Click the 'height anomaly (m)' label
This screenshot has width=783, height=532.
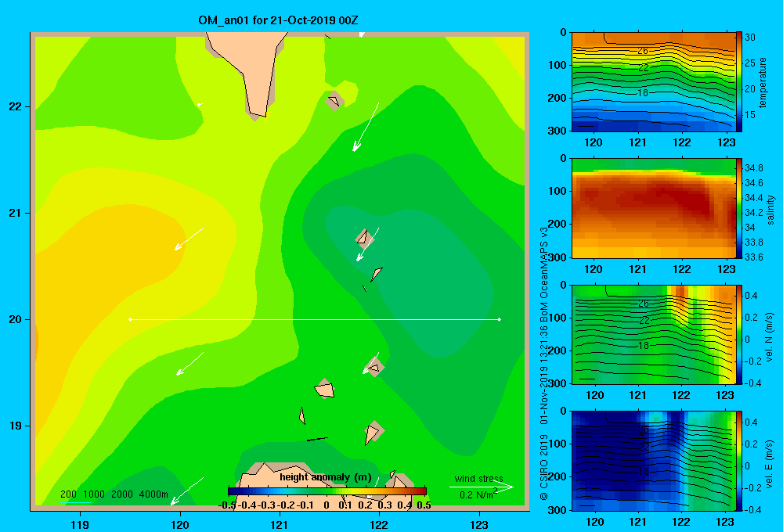326,477
